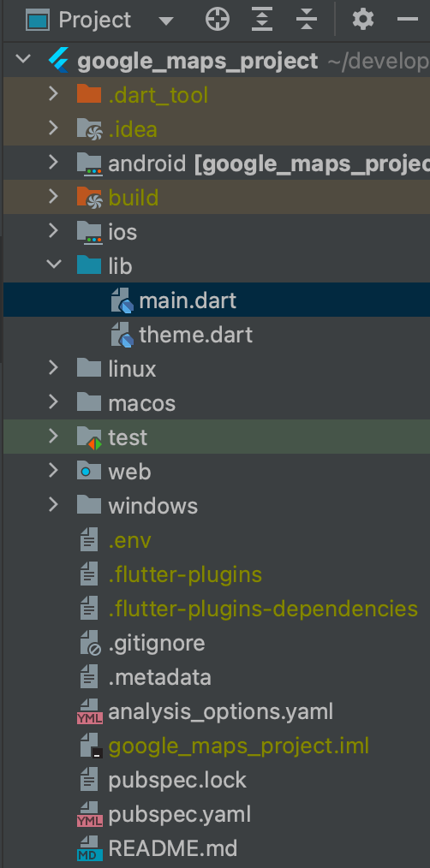The width and height of the screenshot is (430, 868).
Task: Click the Dart file icon of main.dart
Action: (122, 300)
